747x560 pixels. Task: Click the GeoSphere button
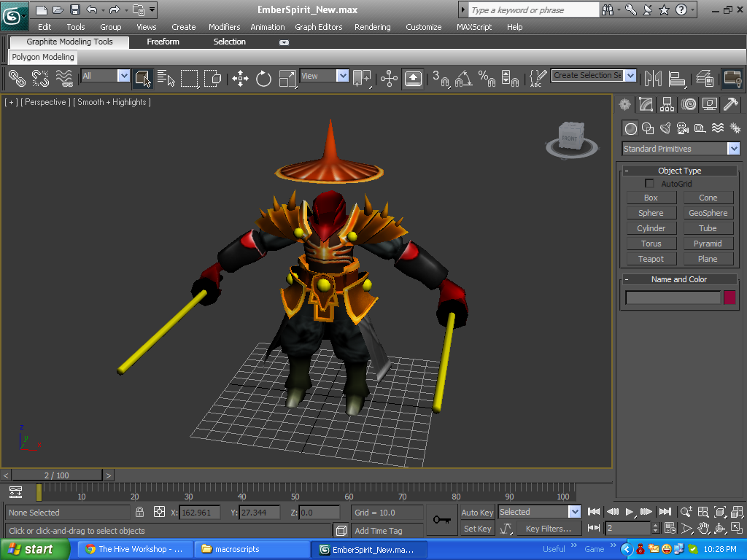(708, 213)
